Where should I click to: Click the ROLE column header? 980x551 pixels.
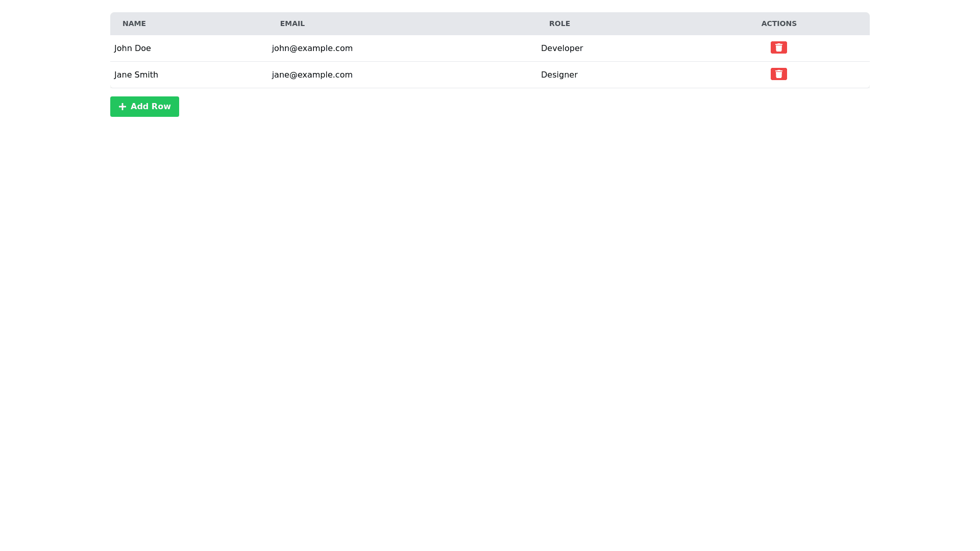[x=559, y=24]
